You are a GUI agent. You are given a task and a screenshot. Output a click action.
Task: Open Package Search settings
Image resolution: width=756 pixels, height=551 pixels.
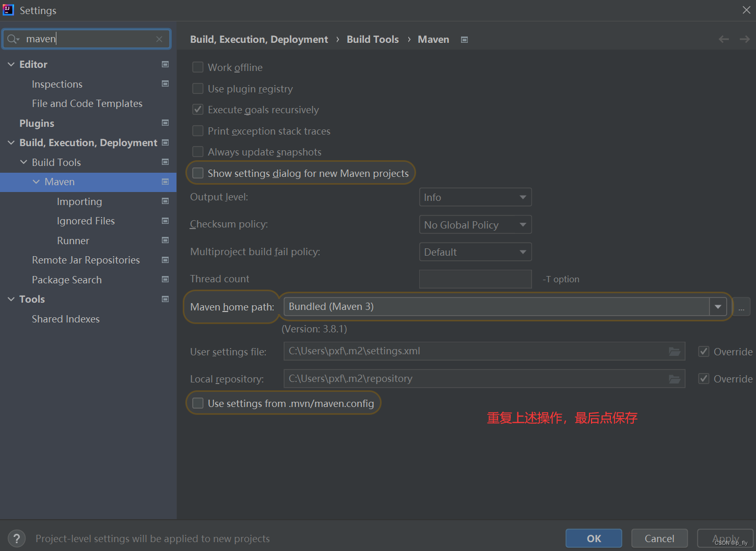(x=67, y=280)
